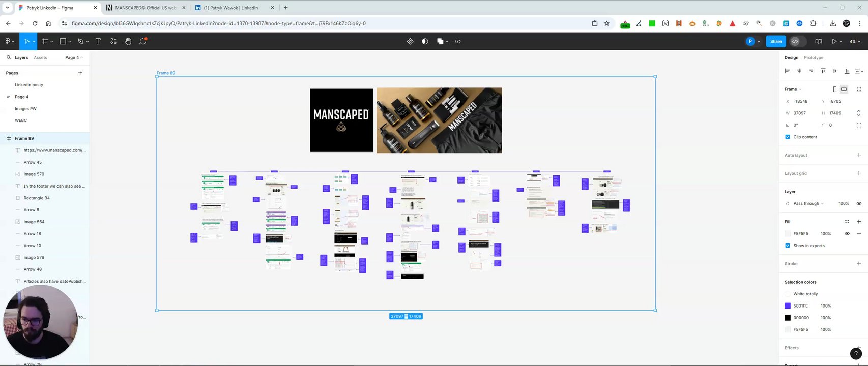Switch to the Prototype tab
The height and width of the screenshot is (366, 868).
(x=814, y=57)
